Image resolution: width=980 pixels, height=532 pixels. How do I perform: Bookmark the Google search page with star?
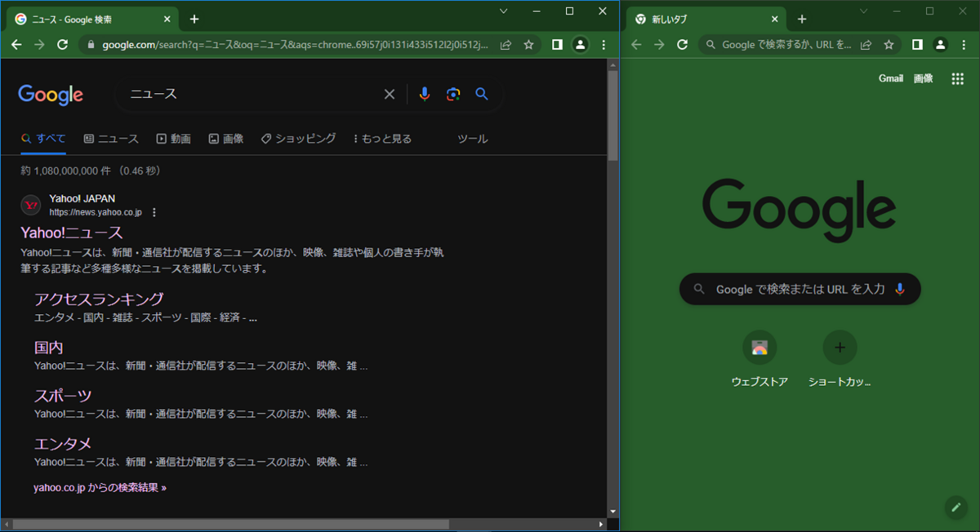pos(528,45)
